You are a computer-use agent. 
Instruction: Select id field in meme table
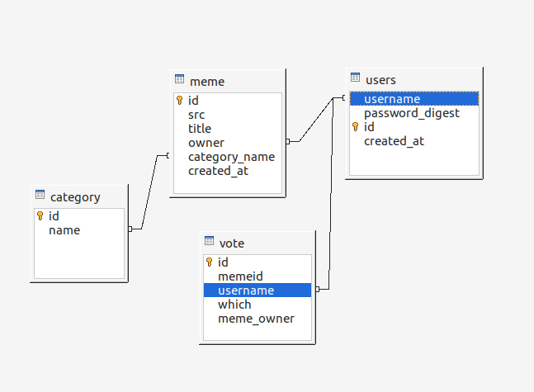(x=228, y=101)
